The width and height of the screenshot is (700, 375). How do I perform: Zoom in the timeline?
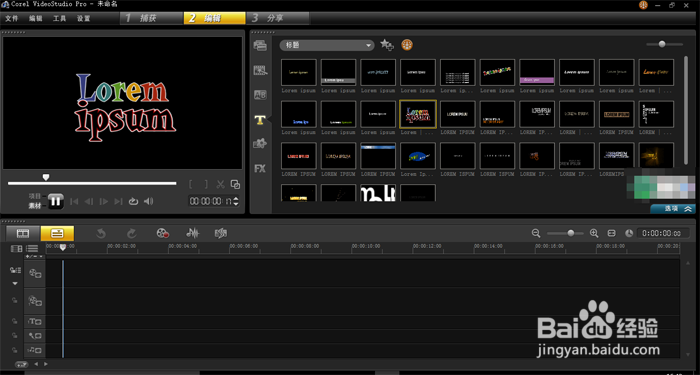pyautogui.click(x=594, y=233)
